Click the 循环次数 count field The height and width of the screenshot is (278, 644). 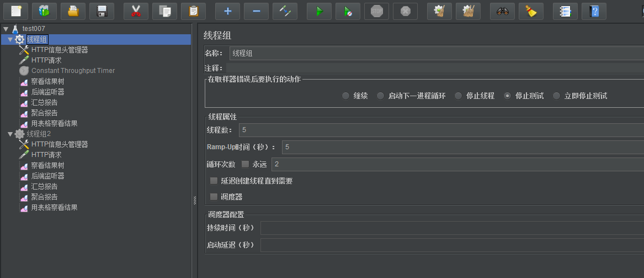pyautogui.click(x=457, y=164)
